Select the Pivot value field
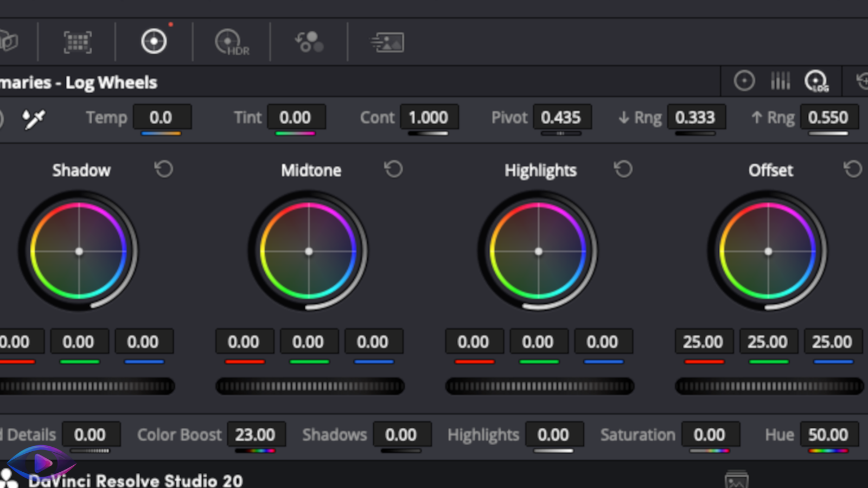Viewport: 868px width, 488px height. [563, 118]
